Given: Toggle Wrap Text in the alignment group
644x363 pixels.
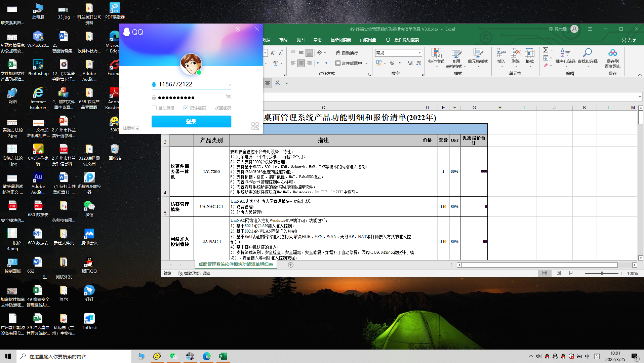Looking at the screenshot, I should pyautogui.click(x=347, y=53).
